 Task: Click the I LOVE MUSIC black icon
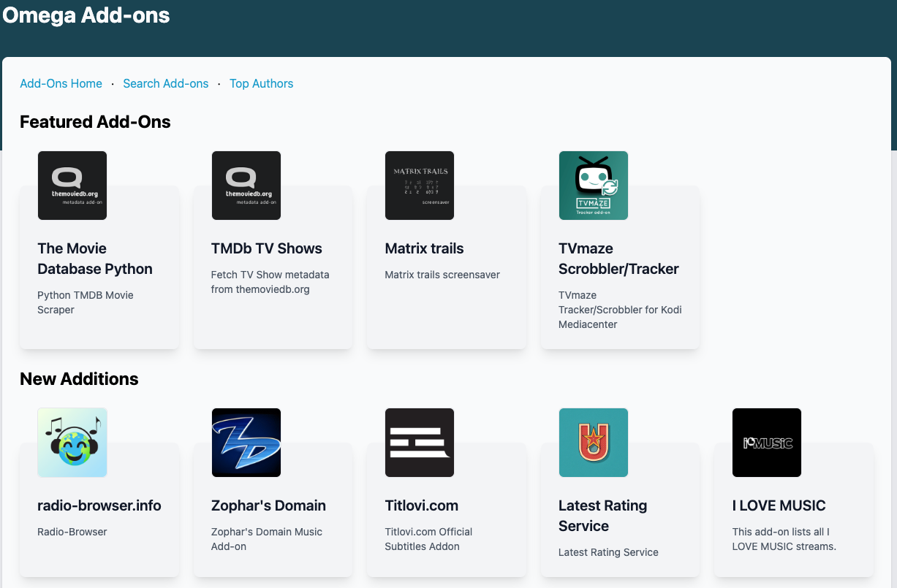point(767,443)
